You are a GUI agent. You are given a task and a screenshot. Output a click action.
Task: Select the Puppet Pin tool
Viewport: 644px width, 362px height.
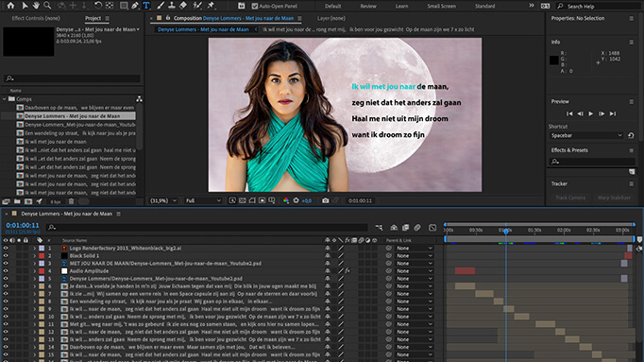(211, 6)
